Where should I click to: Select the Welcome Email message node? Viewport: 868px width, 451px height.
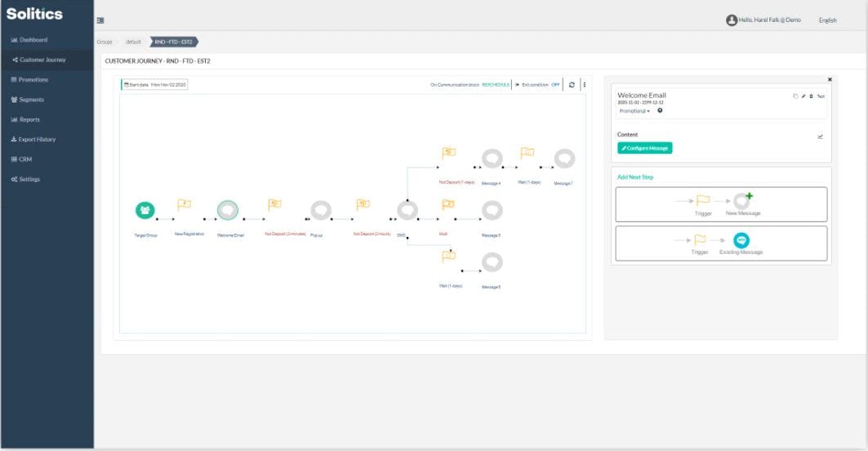click(228, 211)
